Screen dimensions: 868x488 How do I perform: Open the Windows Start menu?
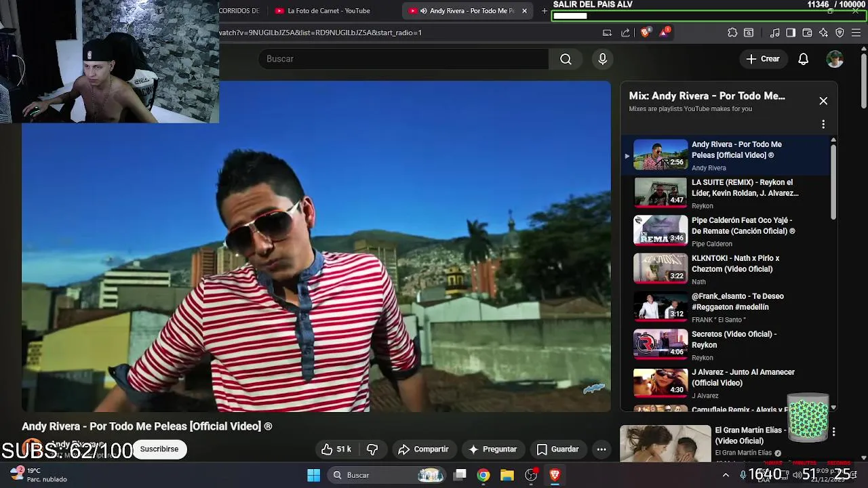313,475
